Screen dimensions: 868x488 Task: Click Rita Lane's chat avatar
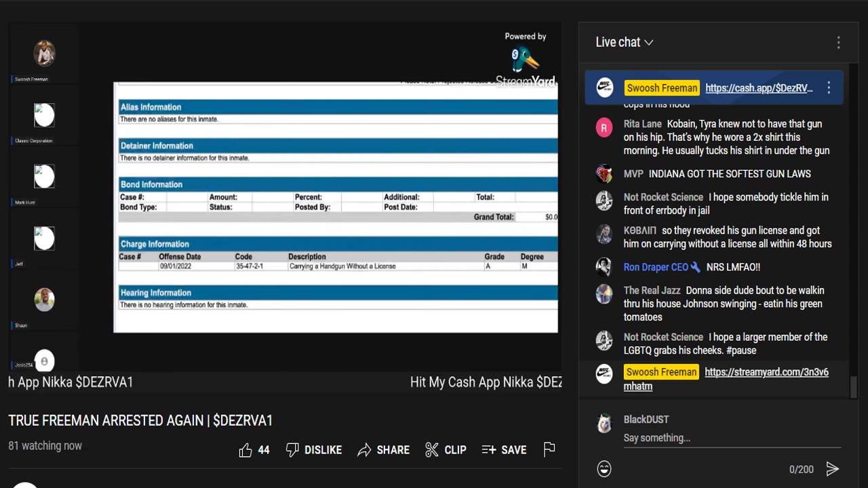coord(604,127)
